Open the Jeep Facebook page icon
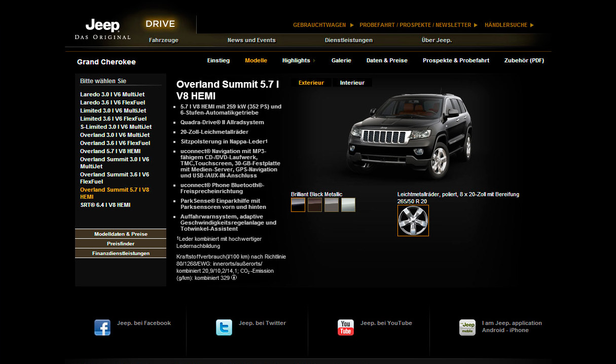The image size is (616, 364). click(102, 327)
